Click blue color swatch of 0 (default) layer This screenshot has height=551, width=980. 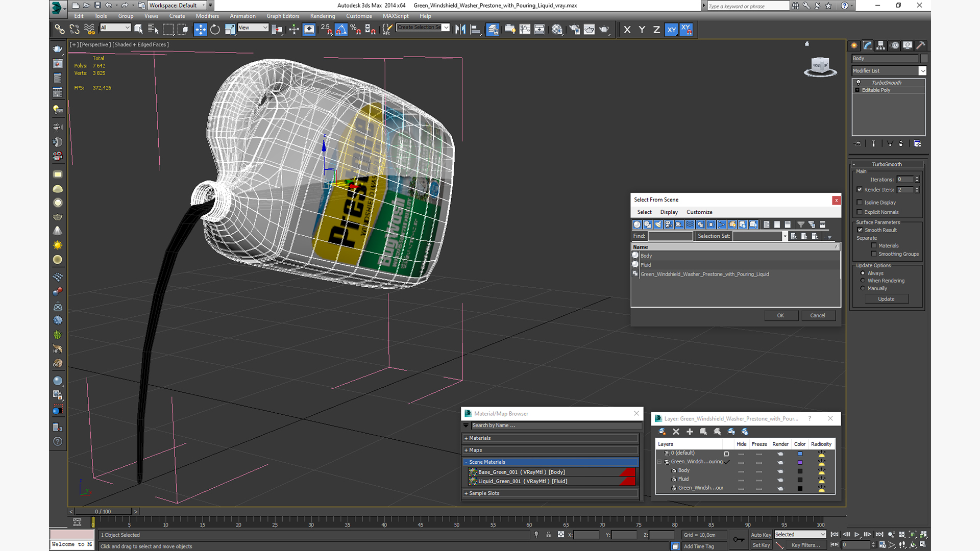[x=800, y=454]
